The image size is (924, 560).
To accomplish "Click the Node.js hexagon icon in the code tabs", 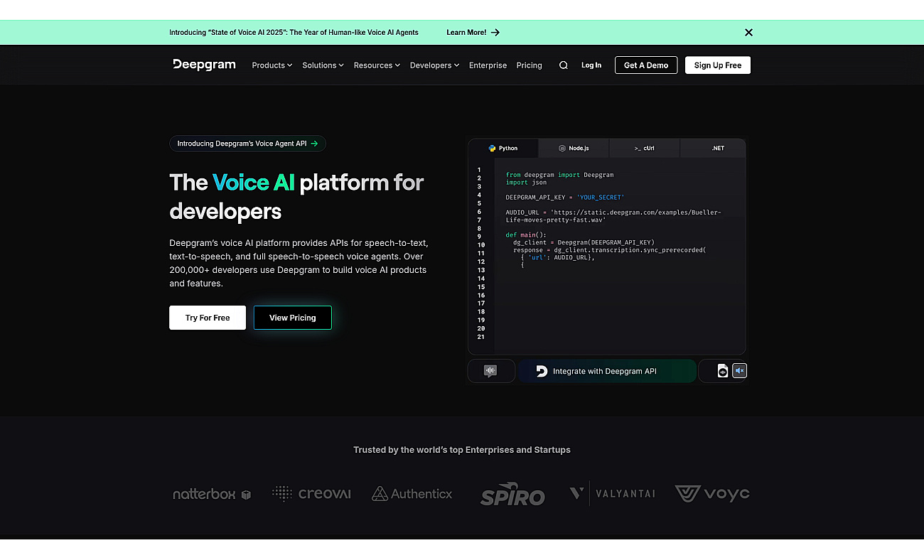I will [562, 149].
